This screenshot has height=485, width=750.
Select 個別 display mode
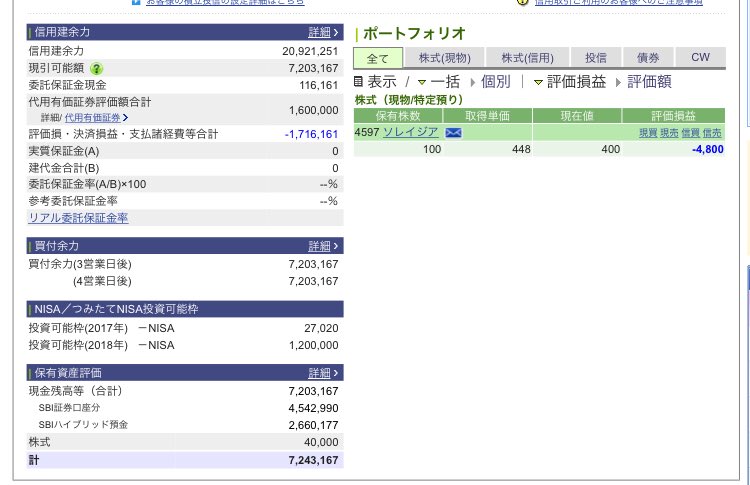tap(496, 82)
